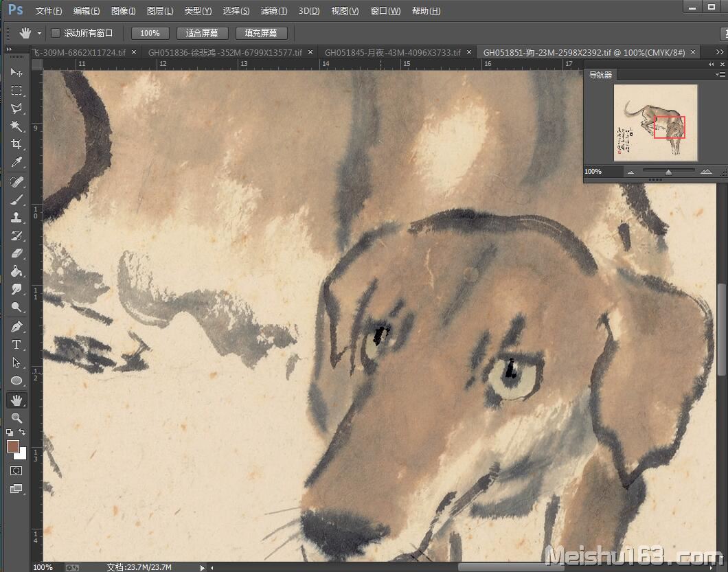The image size is (728, 572).
Task: Select the History Brush tool
Action: (16, 236)
